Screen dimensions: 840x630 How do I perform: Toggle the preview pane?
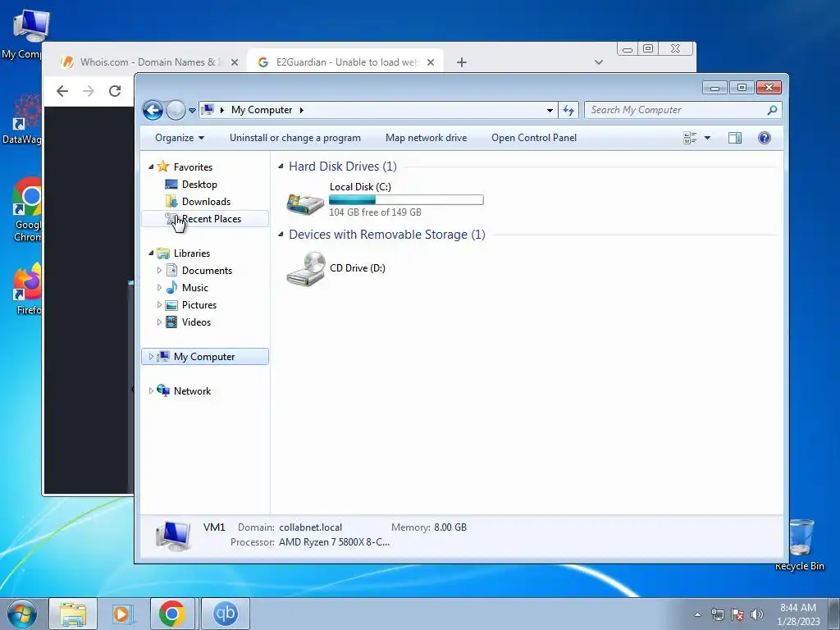pos(735,138)
